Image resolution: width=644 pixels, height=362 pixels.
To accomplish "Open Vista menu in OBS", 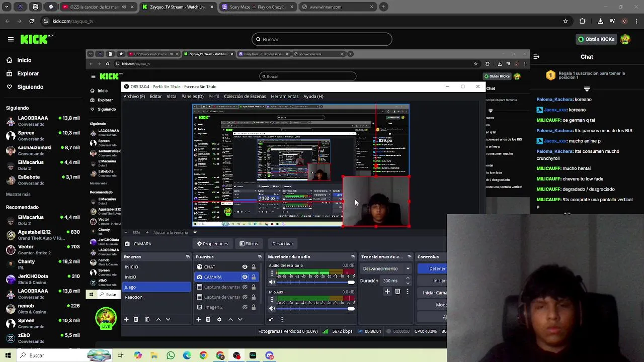I will (x=172, y=97).
